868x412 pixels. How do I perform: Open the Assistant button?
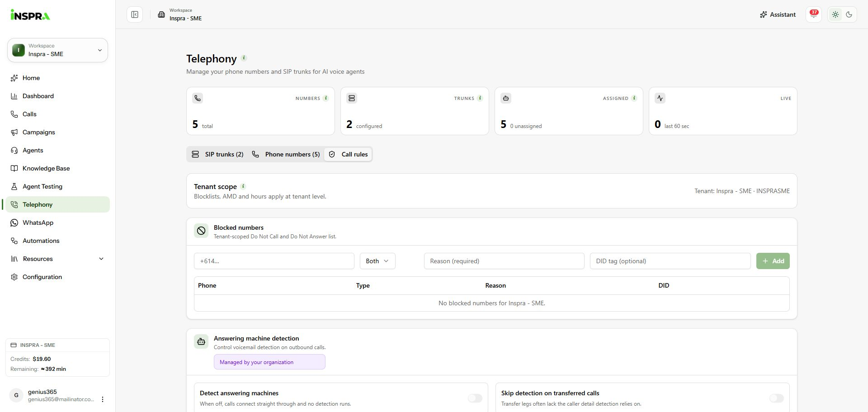click(778, 14)
